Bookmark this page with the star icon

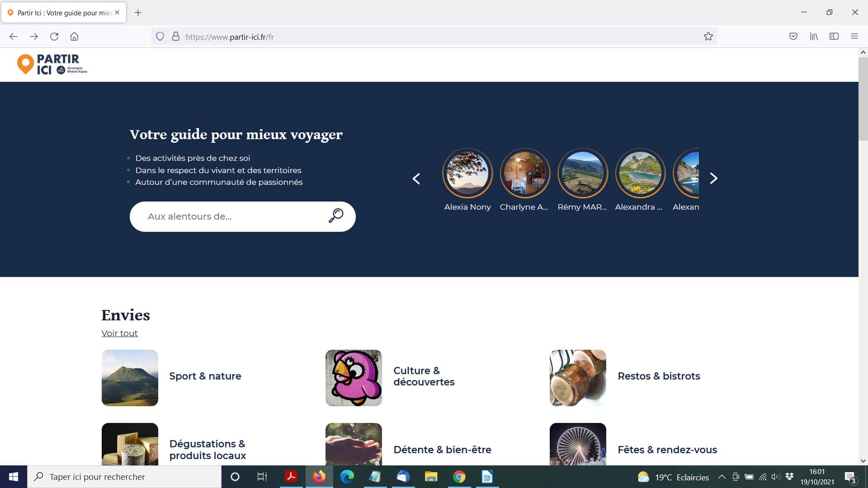708,37
